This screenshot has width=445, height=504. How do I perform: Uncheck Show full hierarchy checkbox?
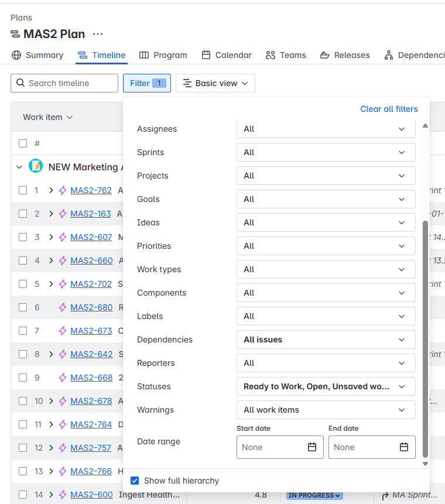pos(135,481)
